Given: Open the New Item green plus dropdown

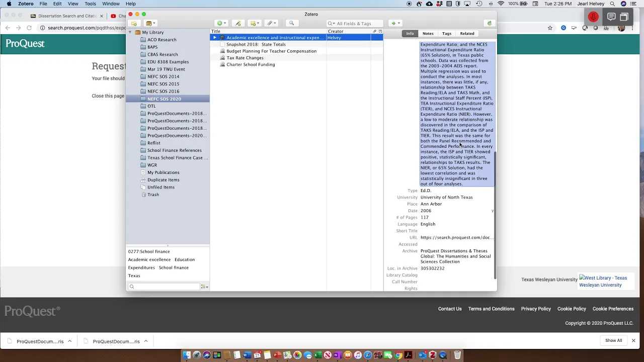Looking at the screenshot, I should point(221,23).
